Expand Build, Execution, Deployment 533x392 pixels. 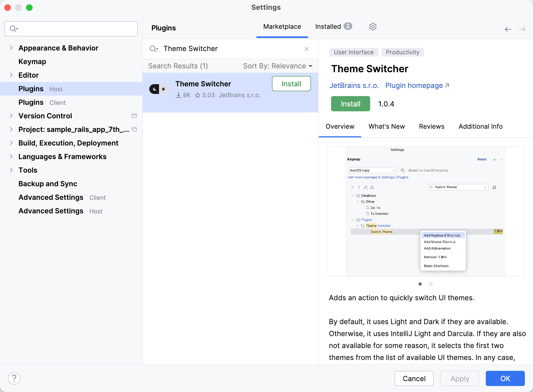point(11,143)
